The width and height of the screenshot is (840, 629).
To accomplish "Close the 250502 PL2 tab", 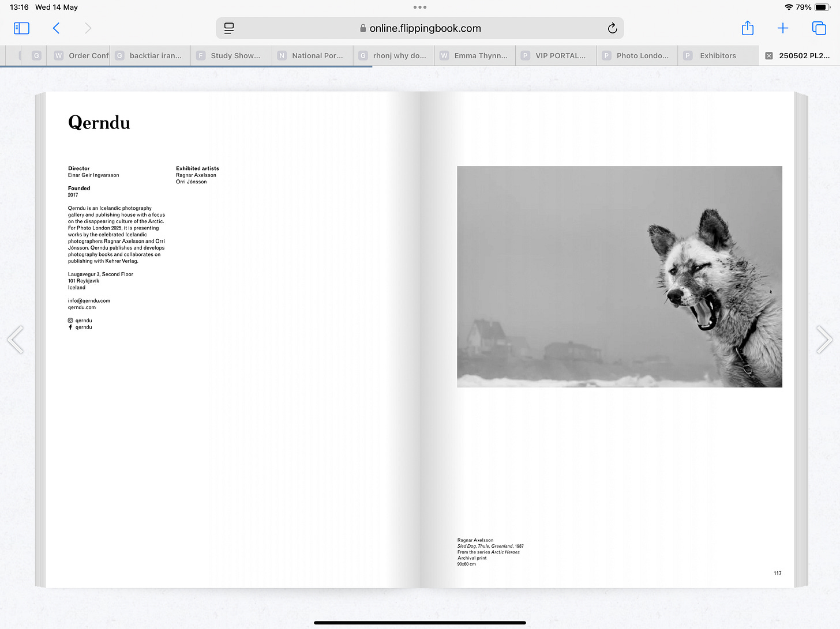I will 768,56.
